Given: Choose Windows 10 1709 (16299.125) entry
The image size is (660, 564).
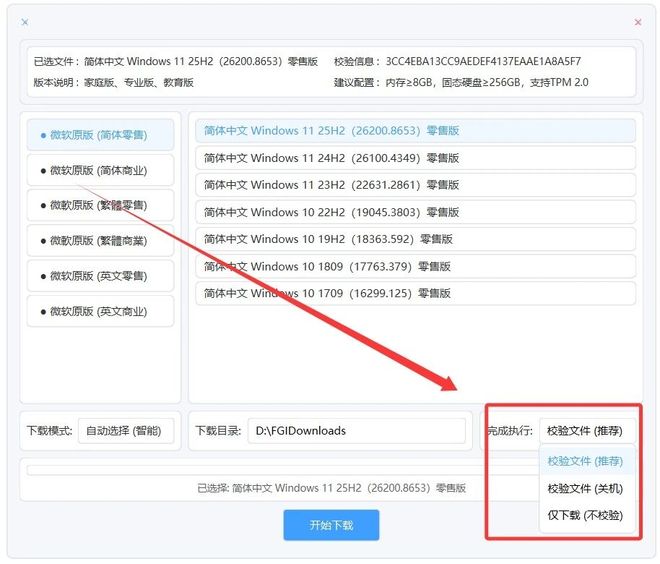Looking at the screenshot, I should (x=415, y=293).
